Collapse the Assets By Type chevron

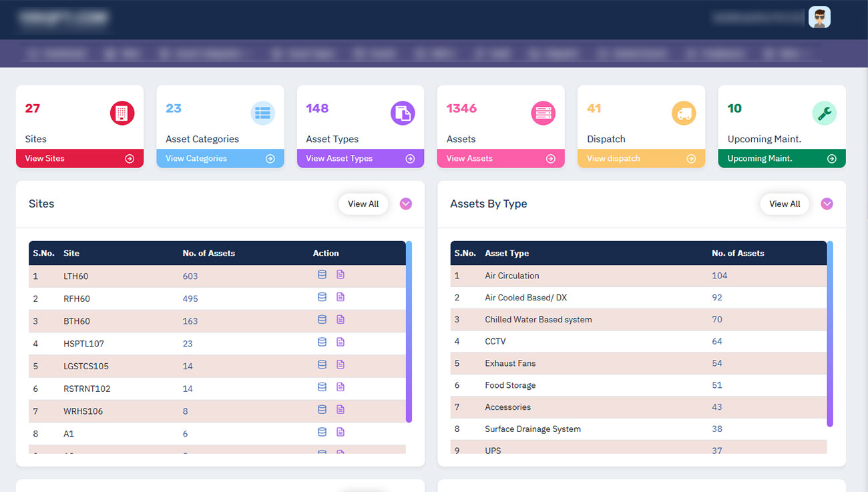pyautogui.click(x=827, y=204)
